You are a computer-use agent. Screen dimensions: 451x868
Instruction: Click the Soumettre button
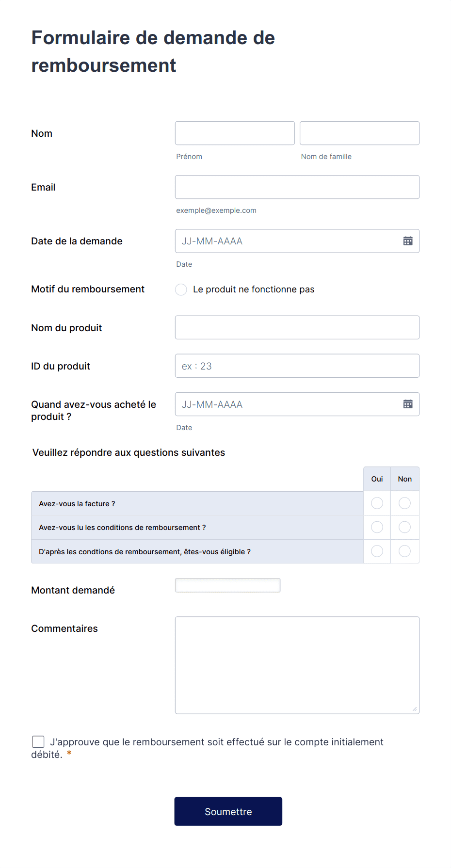228,811
